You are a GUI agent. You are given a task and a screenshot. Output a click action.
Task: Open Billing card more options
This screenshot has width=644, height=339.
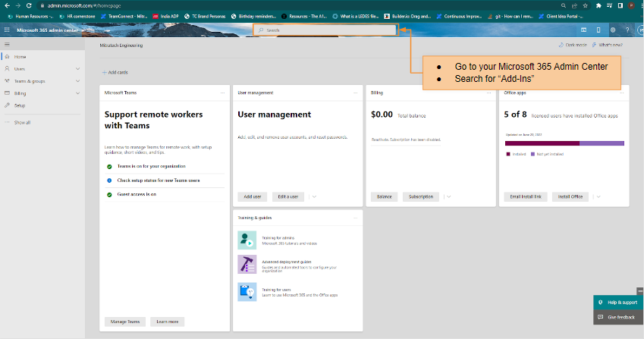(x=488, y=93)
